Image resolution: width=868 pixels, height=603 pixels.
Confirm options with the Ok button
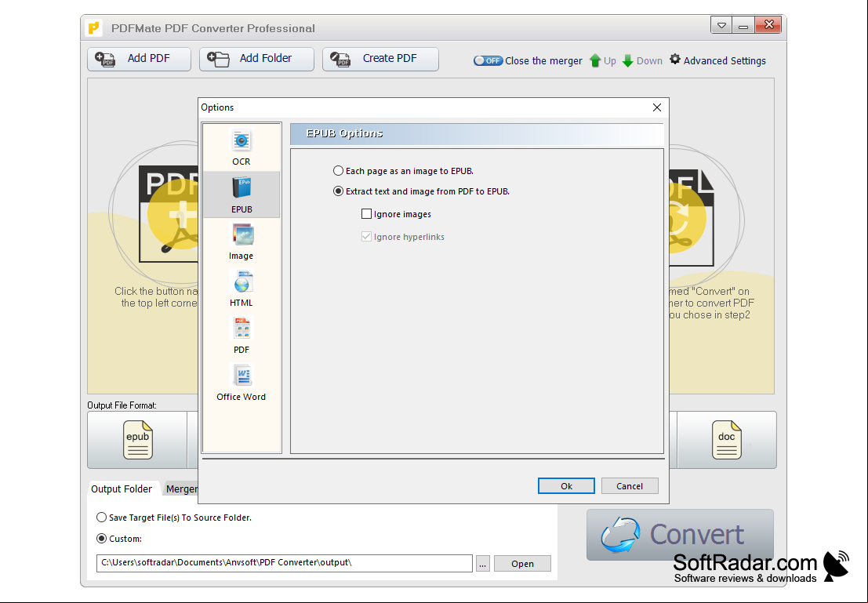pyautogui.click(x=566, y=485)
